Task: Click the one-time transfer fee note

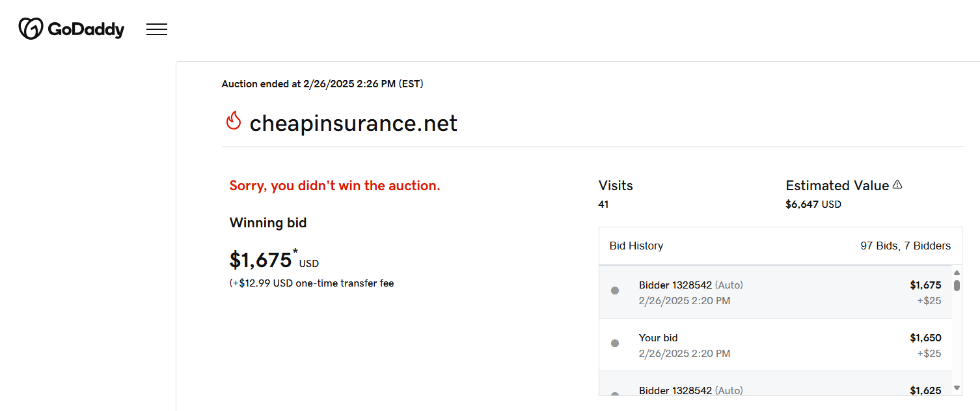Action: click(x=311, y=283)
